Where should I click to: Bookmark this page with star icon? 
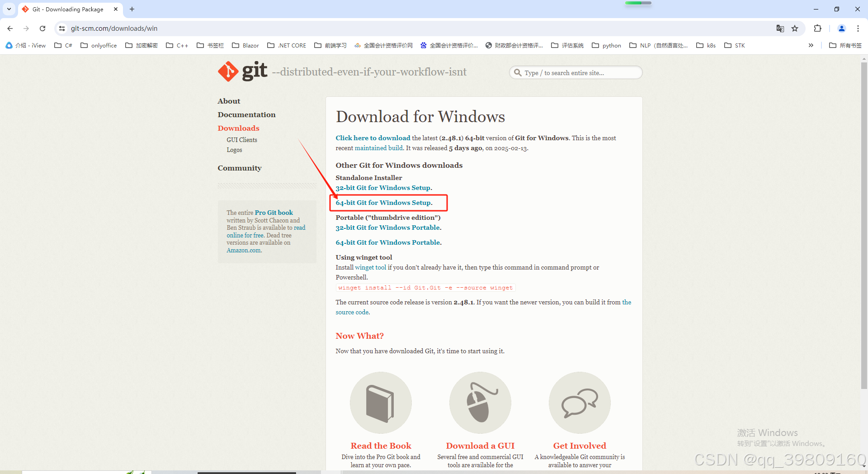pos(795,28)
